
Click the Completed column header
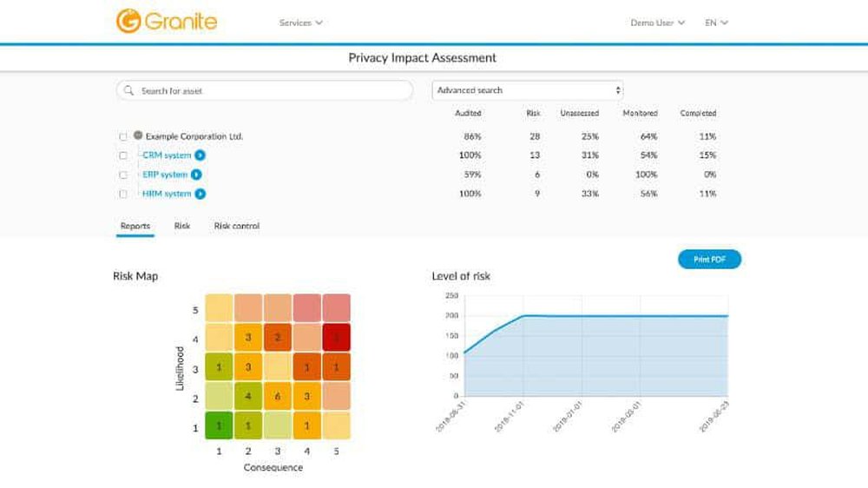coord(698,113)
